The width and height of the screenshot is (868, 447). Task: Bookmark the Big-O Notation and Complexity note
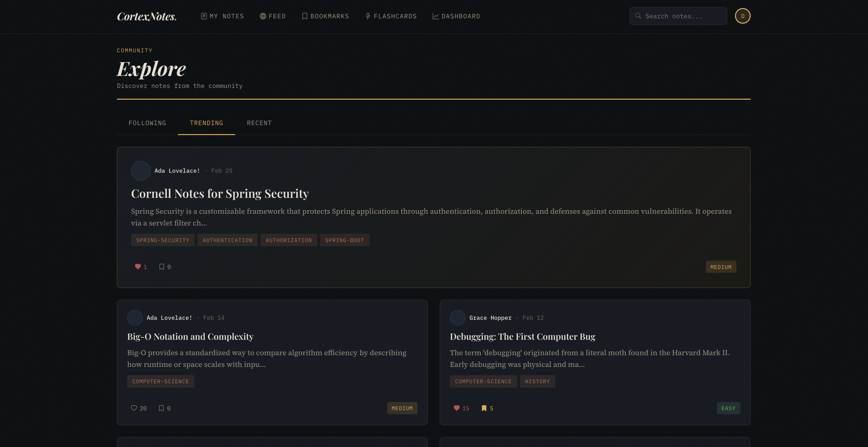click(161, 408)
